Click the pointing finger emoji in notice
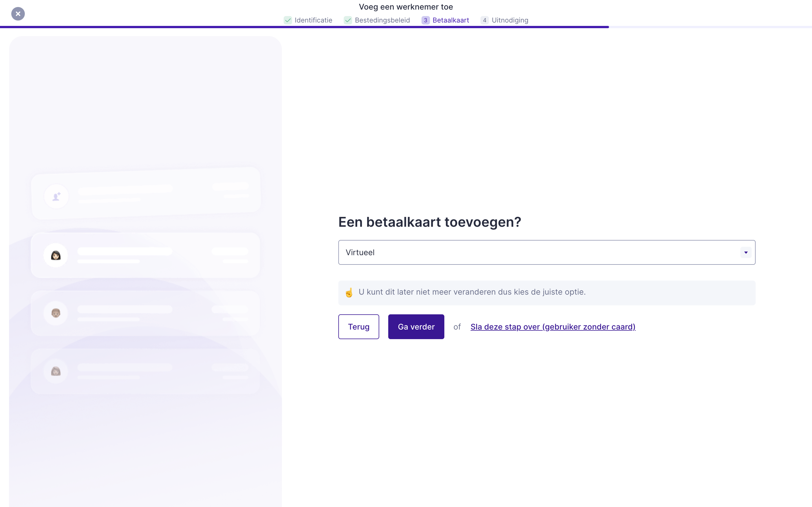This screenshot has height=507, width=812. 349,293
